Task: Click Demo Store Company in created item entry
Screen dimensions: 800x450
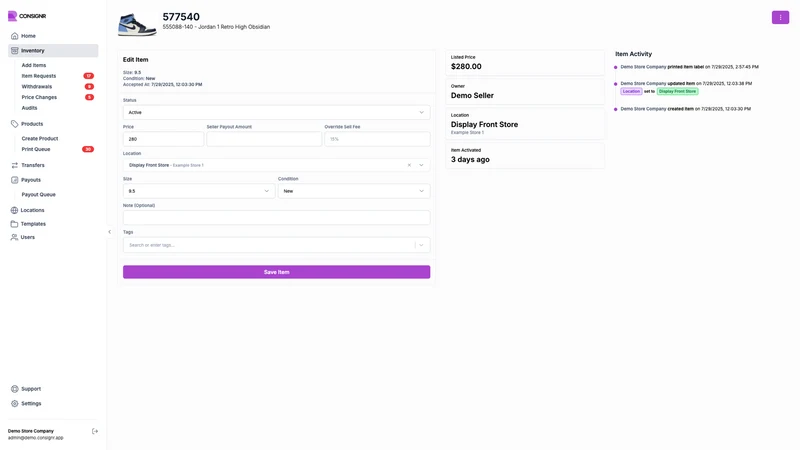Action: click(643, 109)
